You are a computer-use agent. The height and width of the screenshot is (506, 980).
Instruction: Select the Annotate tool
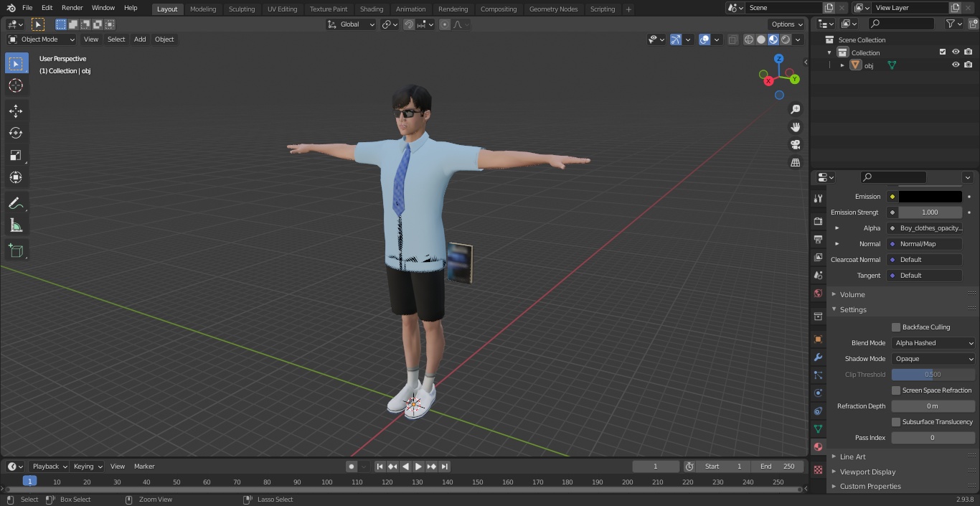[x=16, y=204]
